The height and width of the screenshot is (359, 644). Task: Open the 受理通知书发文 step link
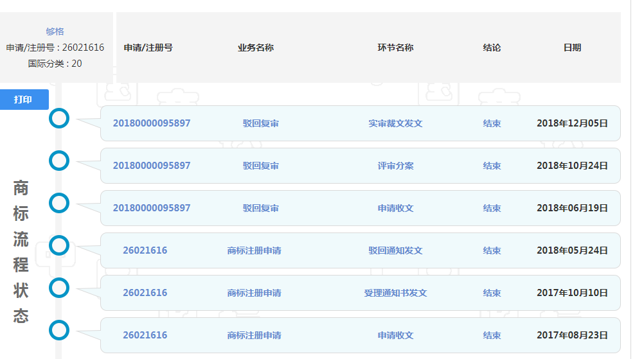click(x=395, y=293)
